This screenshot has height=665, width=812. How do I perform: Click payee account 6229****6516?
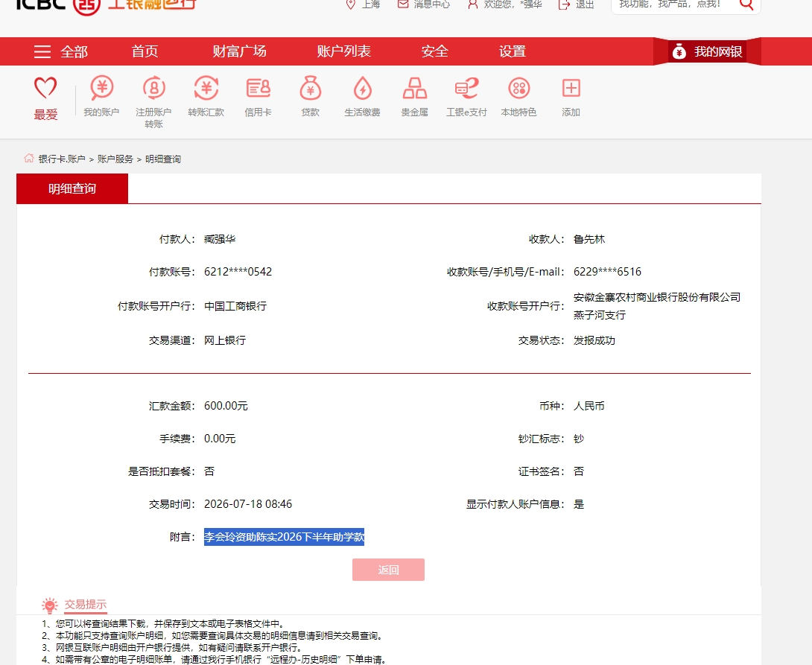[607, 272]
